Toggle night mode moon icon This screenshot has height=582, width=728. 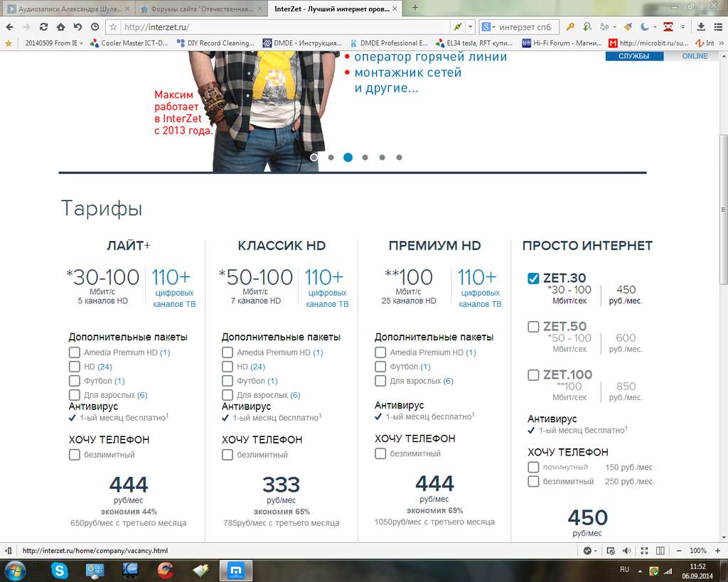click(645, 27)
